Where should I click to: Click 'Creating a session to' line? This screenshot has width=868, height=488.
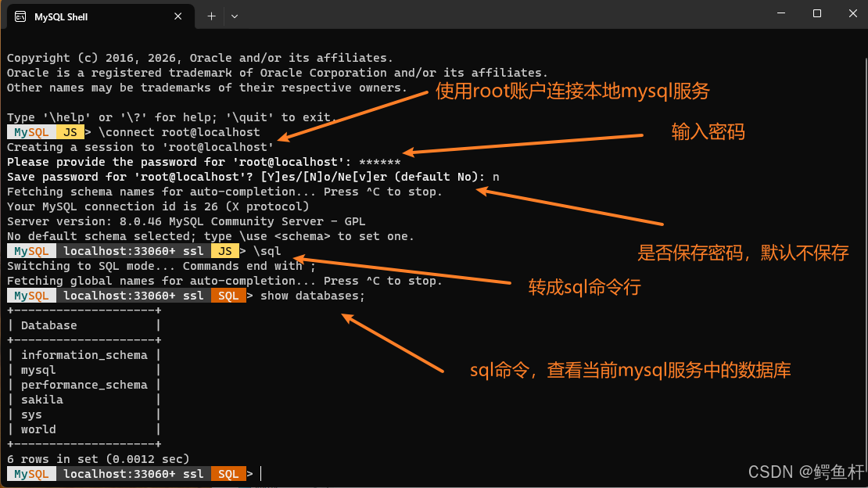140,147
